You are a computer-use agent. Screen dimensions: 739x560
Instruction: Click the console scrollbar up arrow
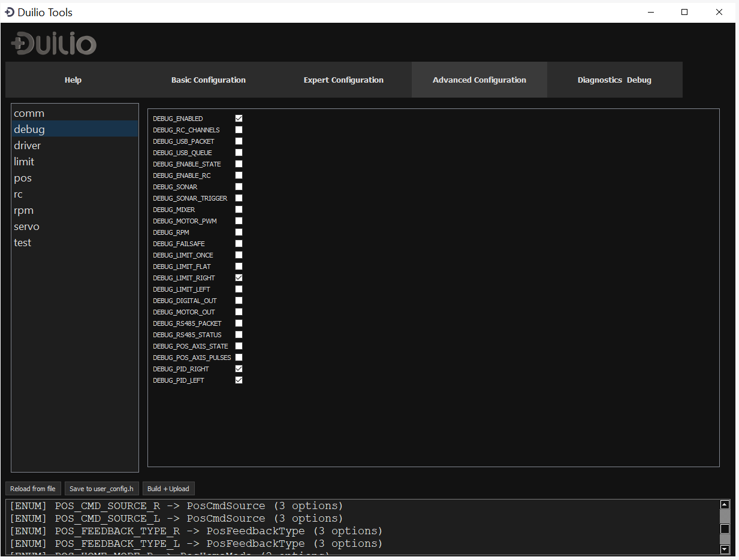click(x=725, y=505)
